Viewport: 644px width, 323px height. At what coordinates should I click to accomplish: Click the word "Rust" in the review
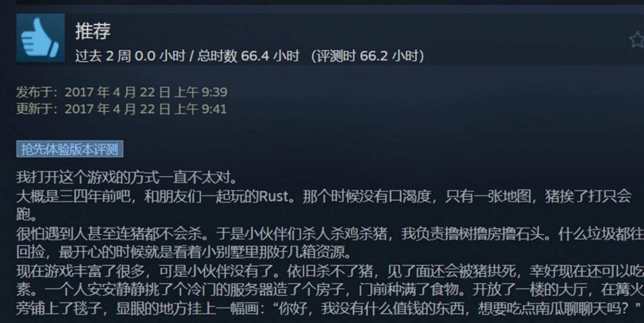click(x=274, y=196)
